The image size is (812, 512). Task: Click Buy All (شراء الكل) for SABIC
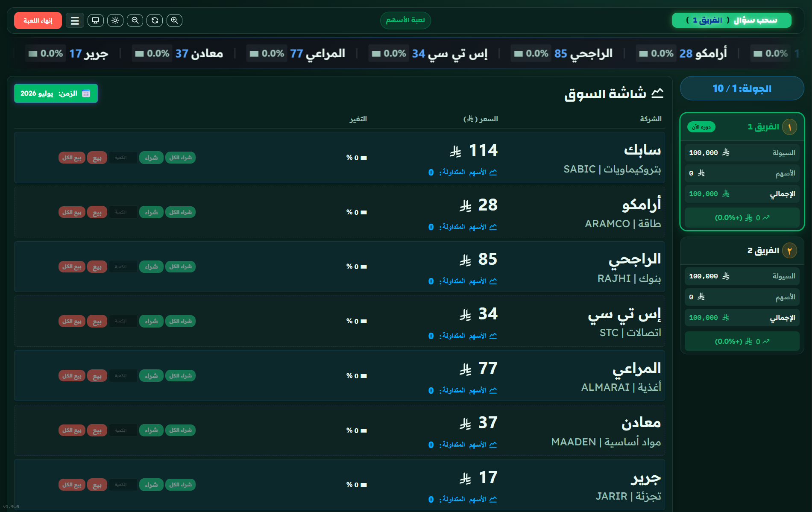(180, 158)
